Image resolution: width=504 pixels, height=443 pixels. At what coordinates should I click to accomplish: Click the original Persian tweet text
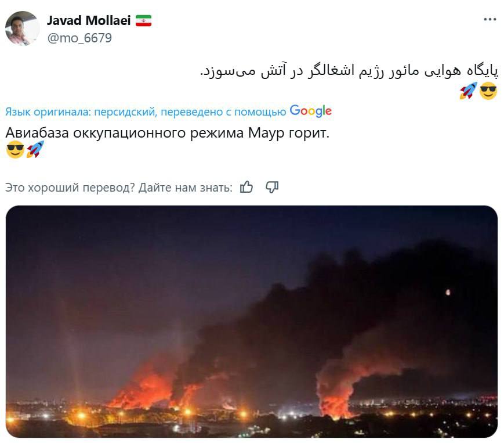(349, 71)
